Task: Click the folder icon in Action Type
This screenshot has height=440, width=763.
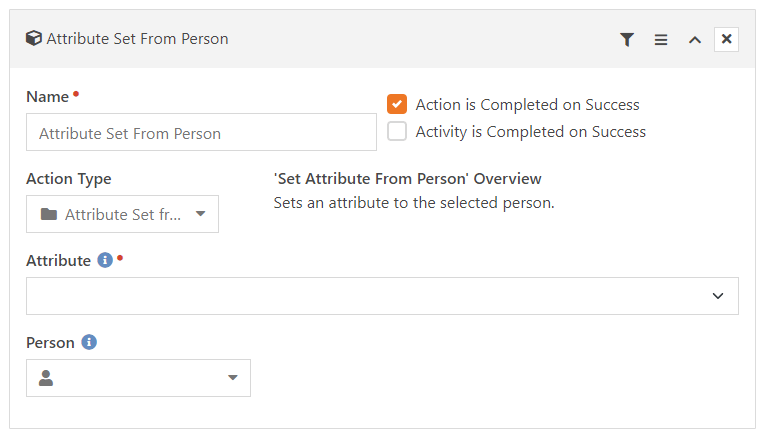Action: (x=49, y=214)
